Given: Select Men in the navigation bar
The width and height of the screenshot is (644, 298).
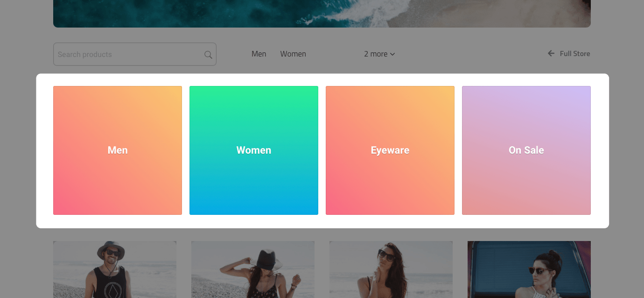Looking at the screenshot, I should (x=259, y=54).
